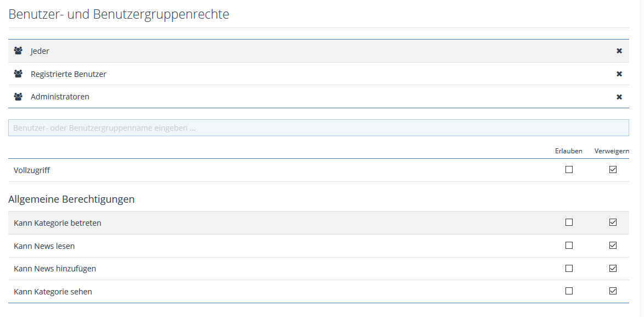Uncheck Verweigern for Vollzugriff
Viewport: 644px width, 317px height.
(x=613, y=170)
